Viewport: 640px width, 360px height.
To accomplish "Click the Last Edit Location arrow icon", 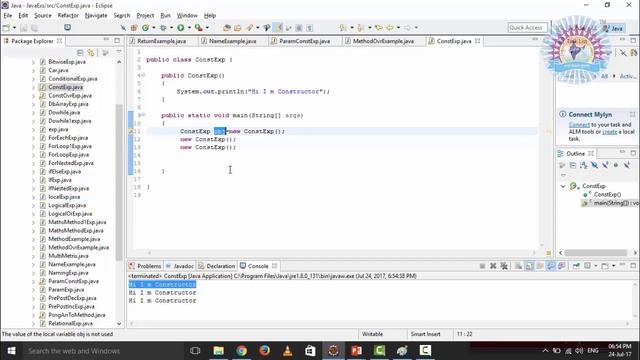I will pos(379,28).
